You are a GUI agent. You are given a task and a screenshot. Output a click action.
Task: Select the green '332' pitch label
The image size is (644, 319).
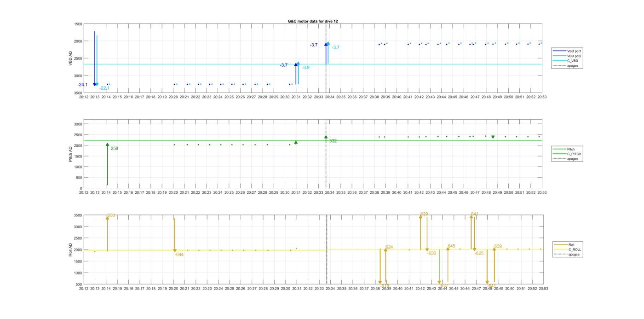coord(333,141)
